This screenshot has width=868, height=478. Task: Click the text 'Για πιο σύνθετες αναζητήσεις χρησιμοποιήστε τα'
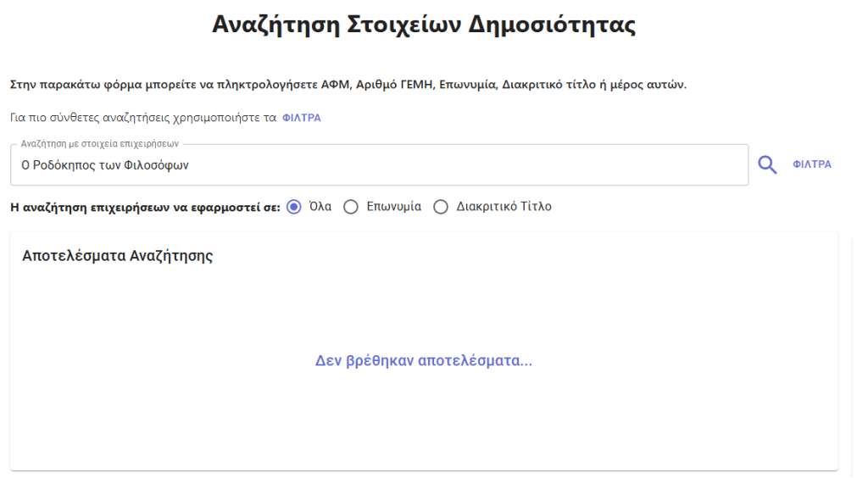[143, 118]
